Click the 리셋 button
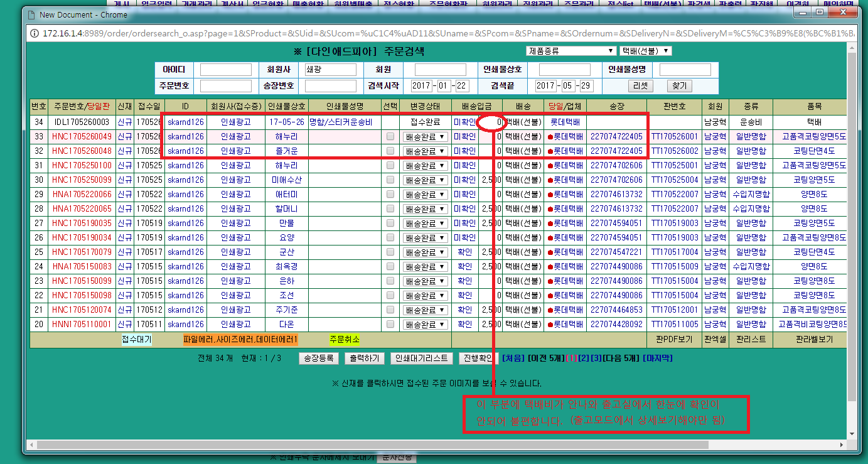 point(640,85)
